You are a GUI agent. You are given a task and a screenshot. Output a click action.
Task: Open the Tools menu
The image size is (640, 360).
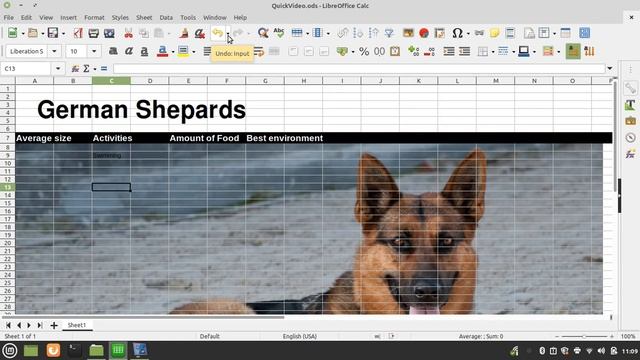coord(188,18)
